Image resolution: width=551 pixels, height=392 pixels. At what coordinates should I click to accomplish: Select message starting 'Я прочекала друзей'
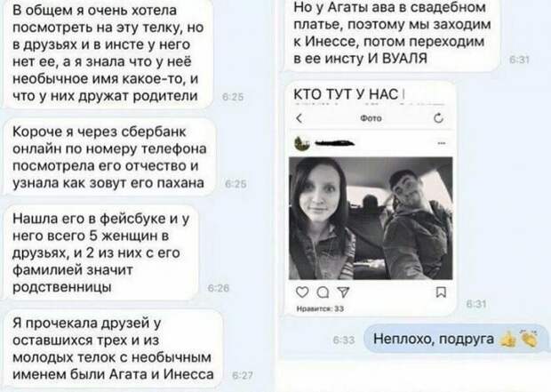coord(113,348)
